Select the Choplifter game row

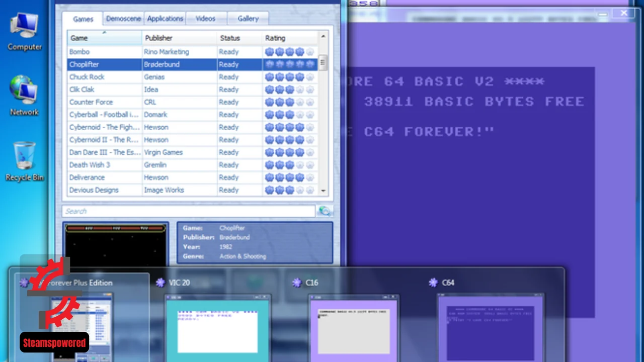pos(193,64)
